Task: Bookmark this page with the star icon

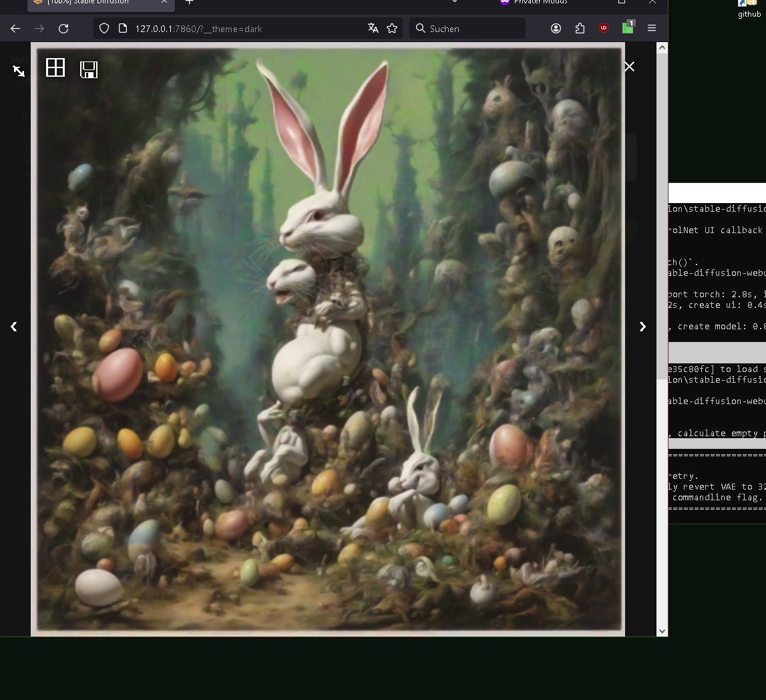Action: coord(392,28)
